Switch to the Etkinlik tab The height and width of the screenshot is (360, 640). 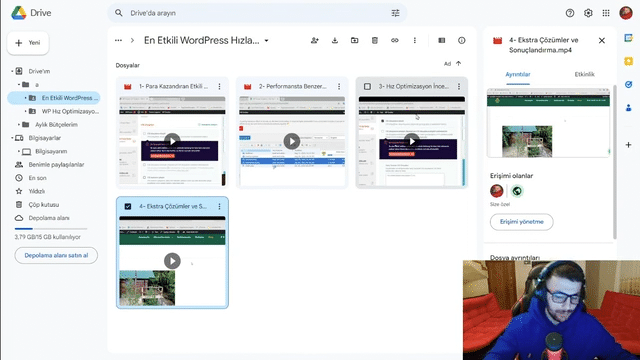coord(584,74)
